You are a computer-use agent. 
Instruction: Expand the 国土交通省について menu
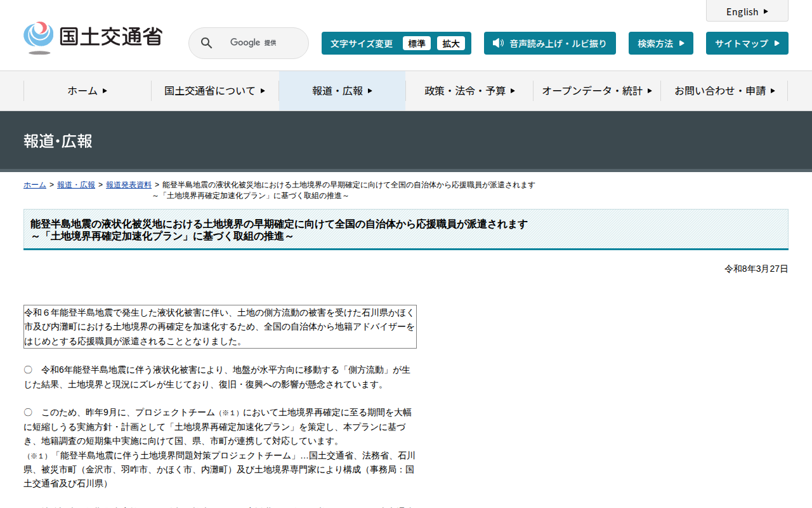pos(215,91)
